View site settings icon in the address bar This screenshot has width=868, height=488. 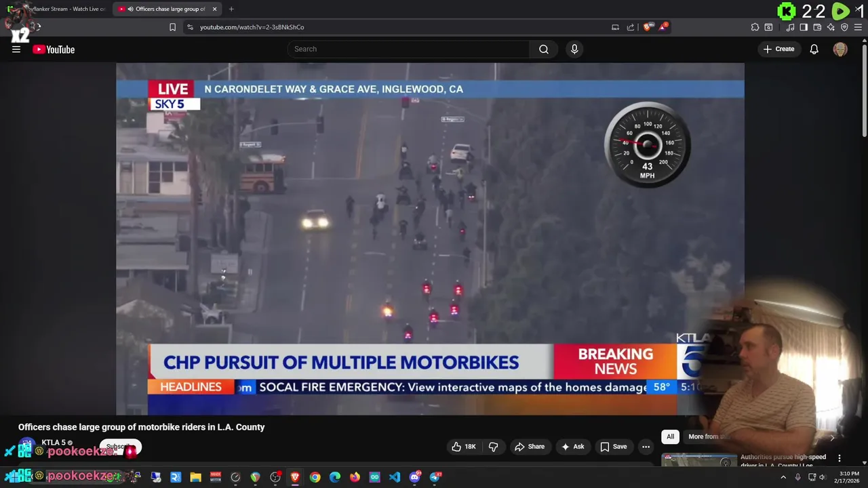pyautogui.click(x=190, y=27)
